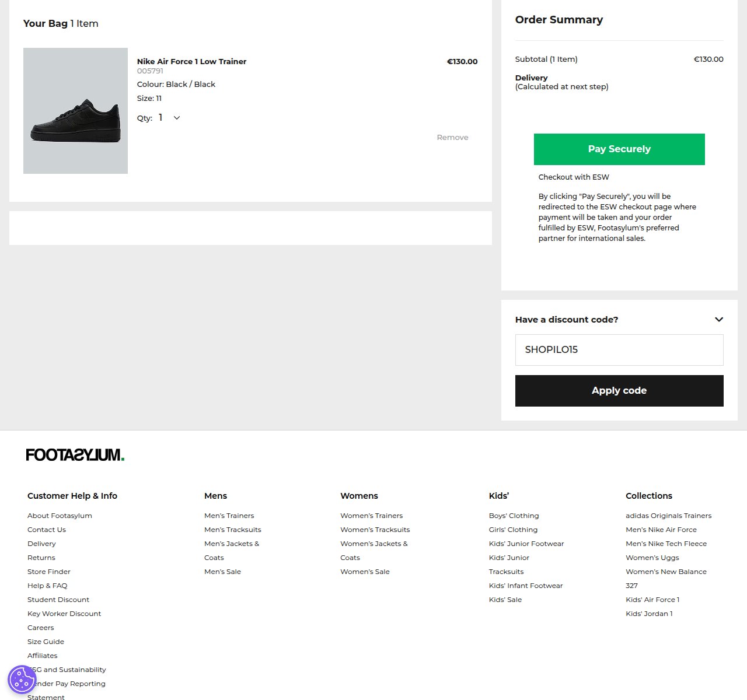Viewport: 747px width, 700px height.
Task: Open the Nike Air Force 1 Low Trainer title
Action: click(191, 61)
